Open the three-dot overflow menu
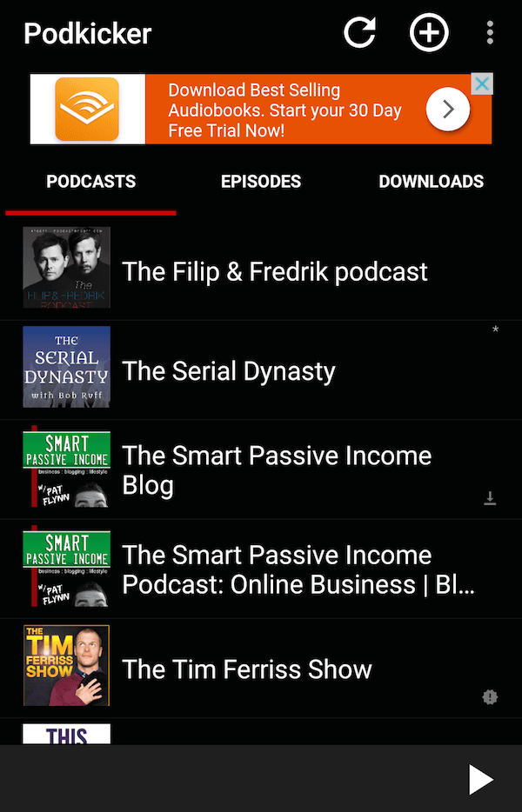 [x=490, y=33]
